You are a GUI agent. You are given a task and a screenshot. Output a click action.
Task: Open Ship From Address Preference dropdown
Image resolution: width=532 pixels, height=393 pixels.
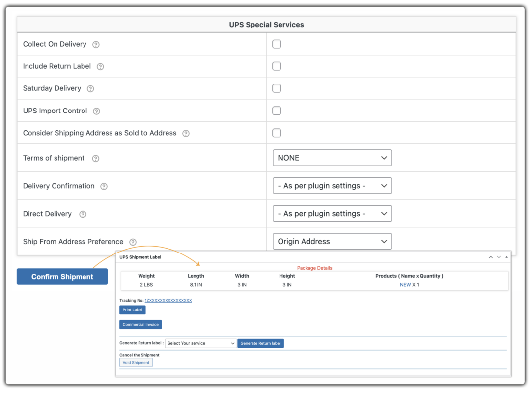332,241
